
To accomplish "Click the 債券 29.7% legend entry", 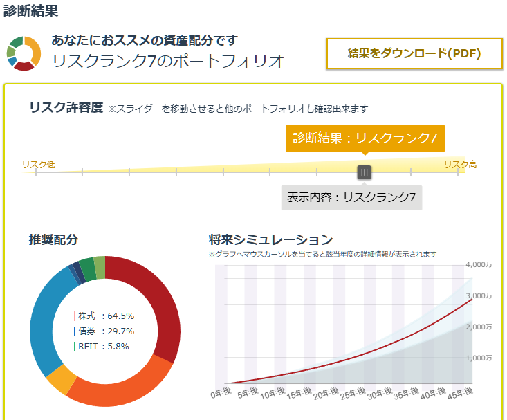I will 105,331.
